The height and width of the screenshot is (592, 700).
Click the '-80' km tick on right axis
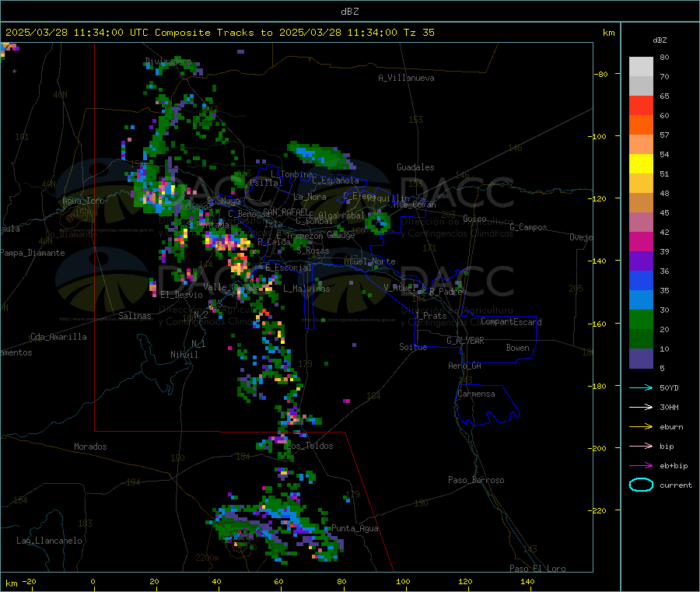pyautogui.click(x=600, y=74)
